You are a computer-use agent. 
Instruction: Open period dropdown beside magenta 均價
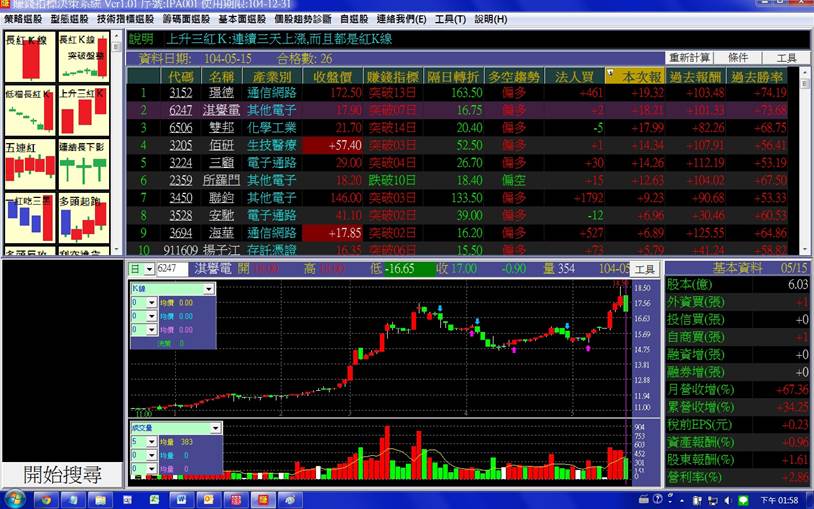(x=152, y=330)
